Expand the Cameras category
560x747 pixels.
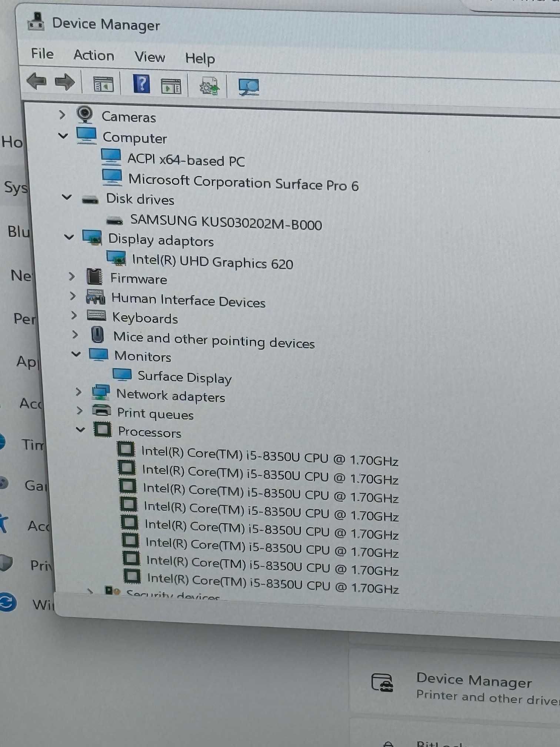(62, 115)
